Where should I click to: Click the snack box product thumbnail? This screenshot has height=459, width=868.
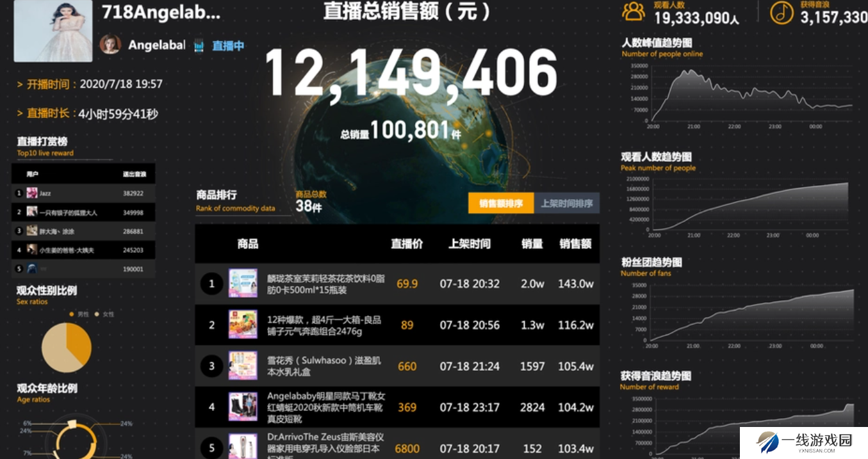243,325
